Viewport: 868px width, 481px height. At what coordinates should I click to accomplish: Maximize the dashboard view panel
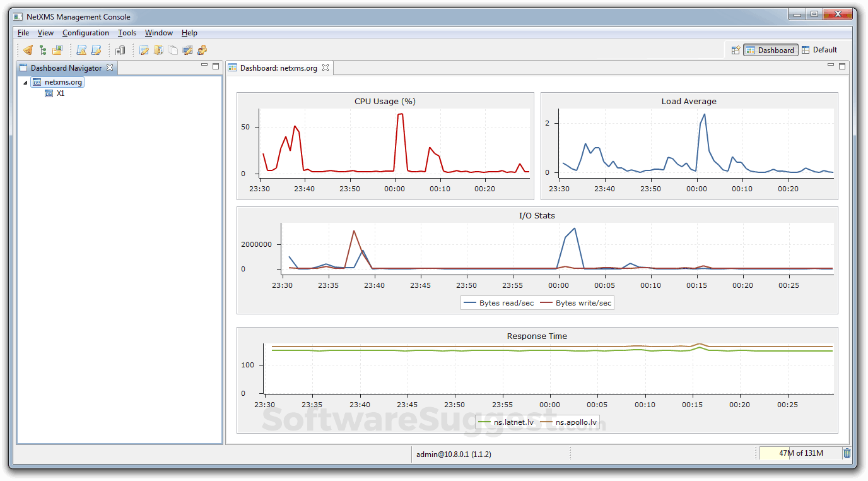pyautogui.click(x=842, y=66)
